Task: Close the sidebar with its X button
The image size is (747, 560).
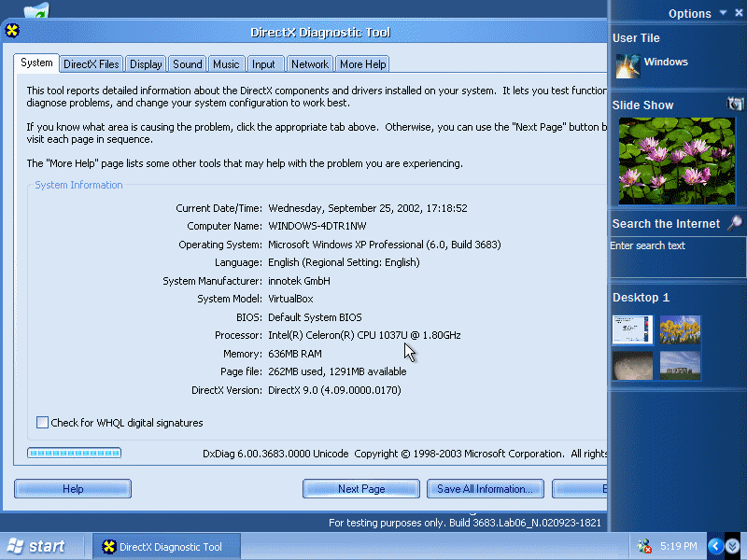Action: click(739, 13)
